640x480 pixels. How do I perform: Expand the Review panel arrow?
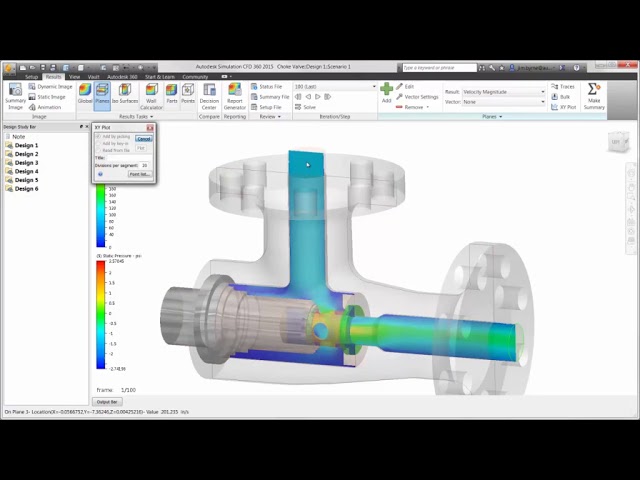[279, 117]
